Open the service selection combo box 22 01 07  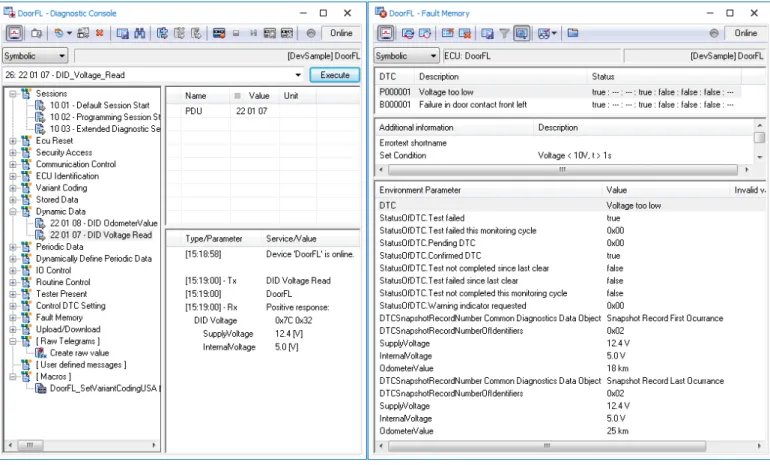point(153,75)
